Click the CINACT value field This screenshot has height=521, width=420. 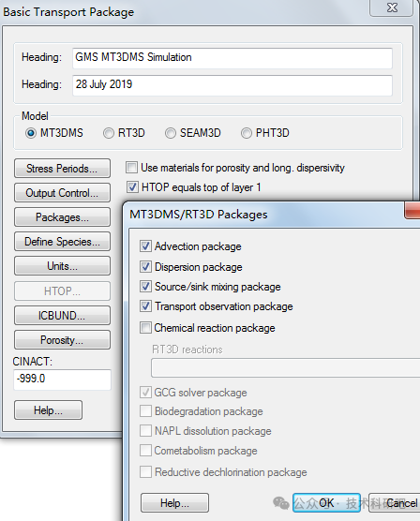tap(62, 380)
